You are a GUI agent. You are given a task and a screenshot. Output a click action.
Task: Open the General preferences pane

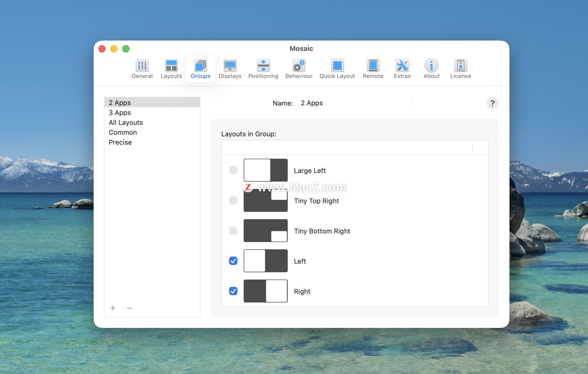[142, 69]
